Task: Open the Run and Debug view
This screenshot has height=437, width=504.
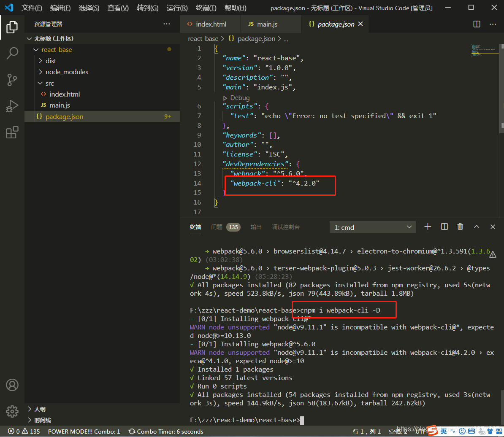Action: click(x=12, y=106)
